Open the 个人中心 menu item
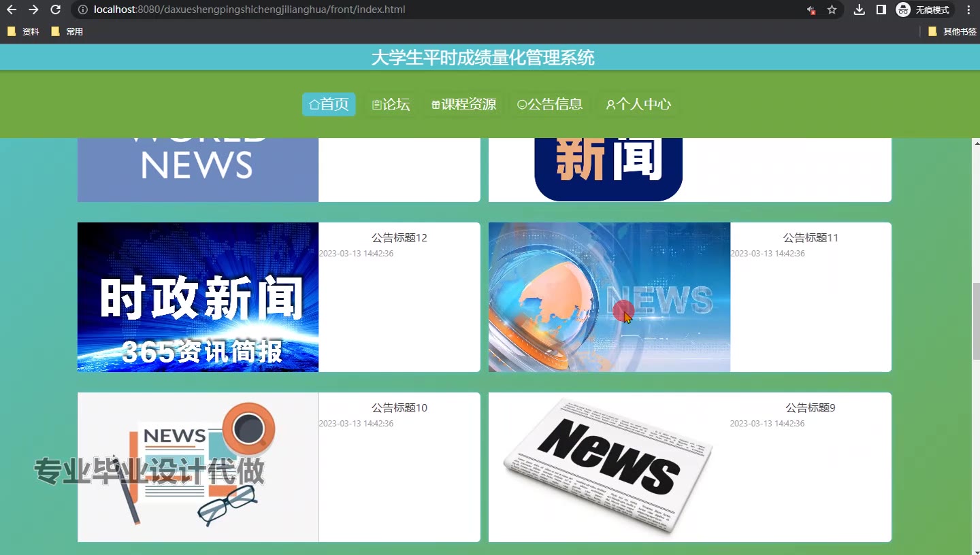This screenshot has width=980, height=555. (638, 104)
